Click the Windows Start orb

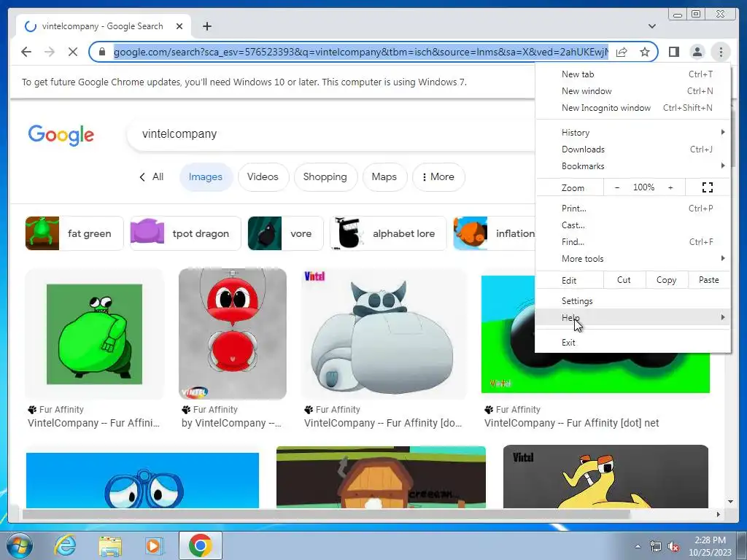[20, 545]
